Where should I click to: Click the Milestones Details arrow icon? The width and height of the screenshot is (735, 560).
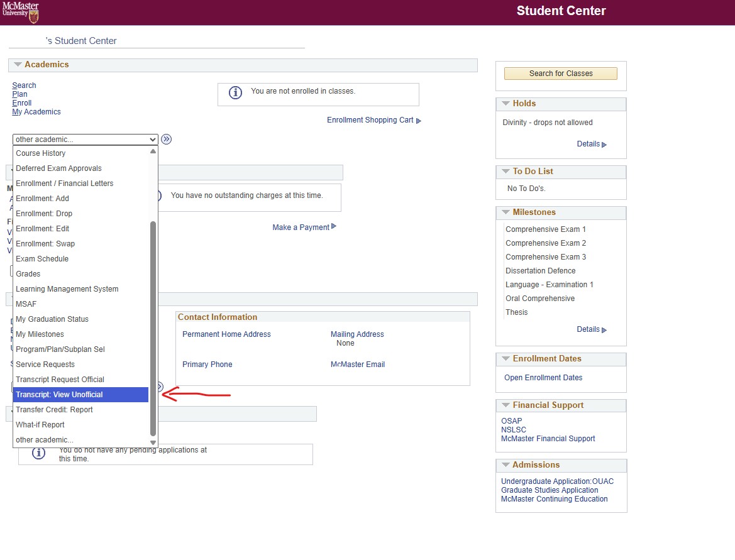click(604, 331)
